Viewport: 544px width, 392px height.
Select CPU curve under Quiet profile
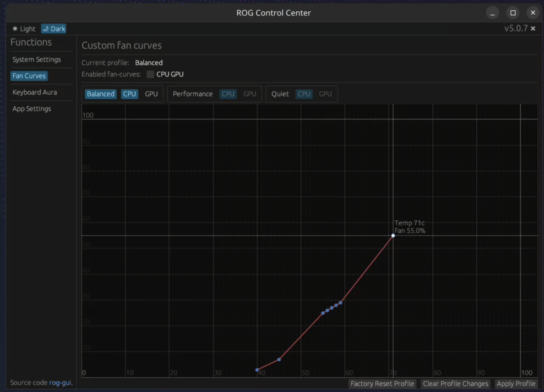coord(304,94)
